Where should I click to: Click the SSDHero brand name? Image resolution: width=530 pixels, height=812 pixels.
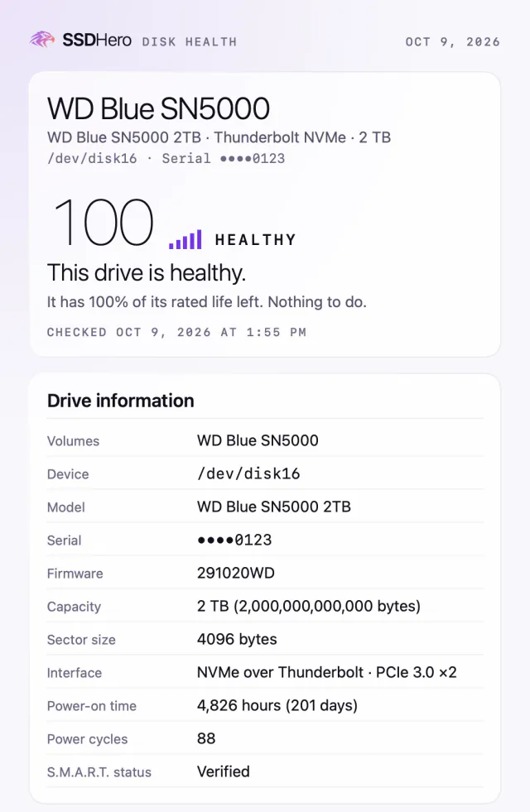[97, 40]
